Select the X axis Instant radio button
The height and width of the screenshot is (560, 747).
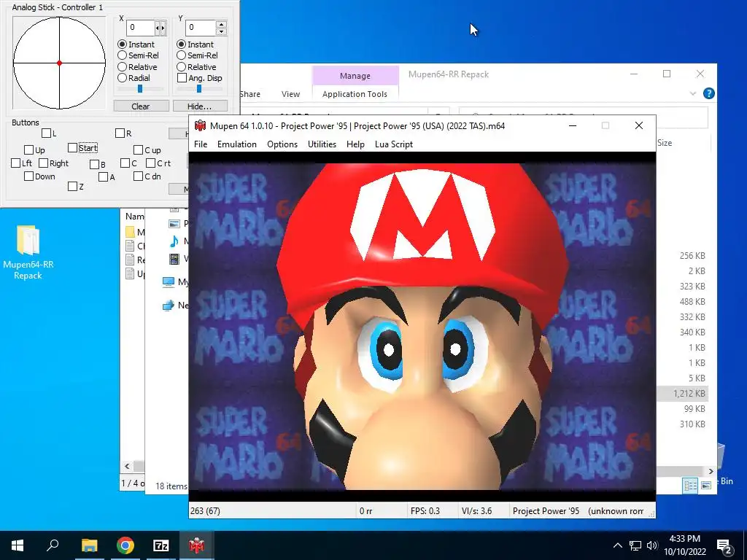[x=123, y=44]
